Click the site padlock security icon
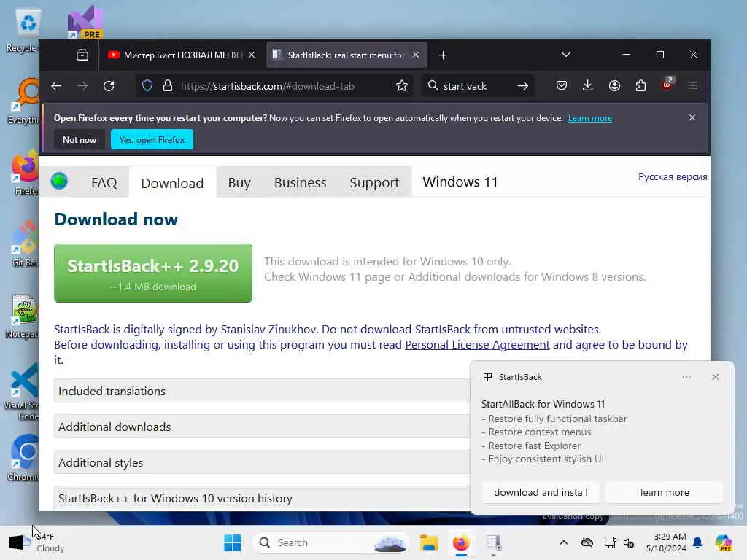The width and height of the screenshot is (747, 560). click(168, 86)
